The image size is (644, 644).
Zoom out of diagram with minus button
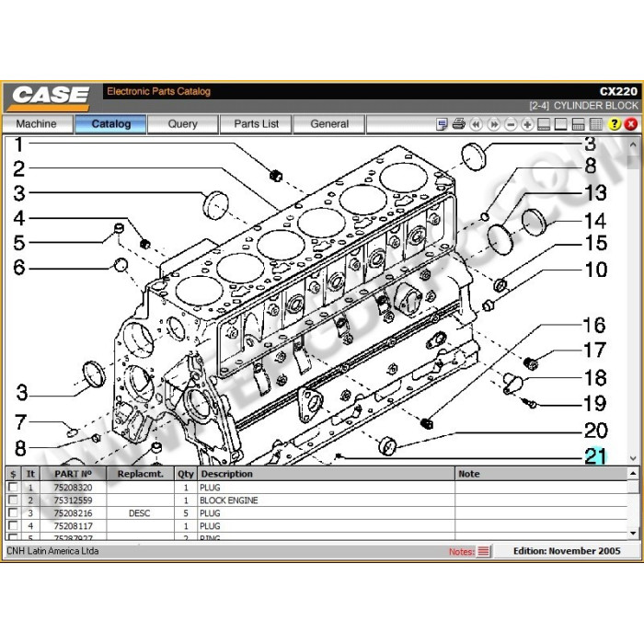tap(511, 124)
